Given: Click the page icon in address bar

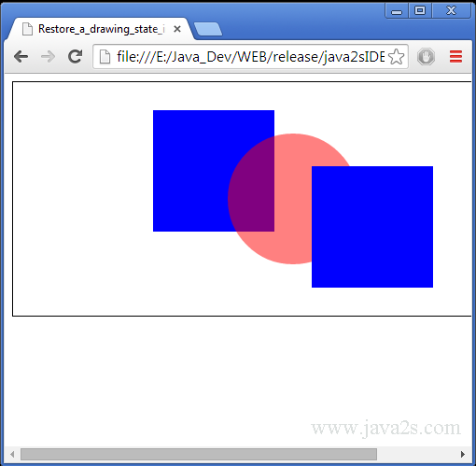Looking at the screenshot, I should click(105, 57).
